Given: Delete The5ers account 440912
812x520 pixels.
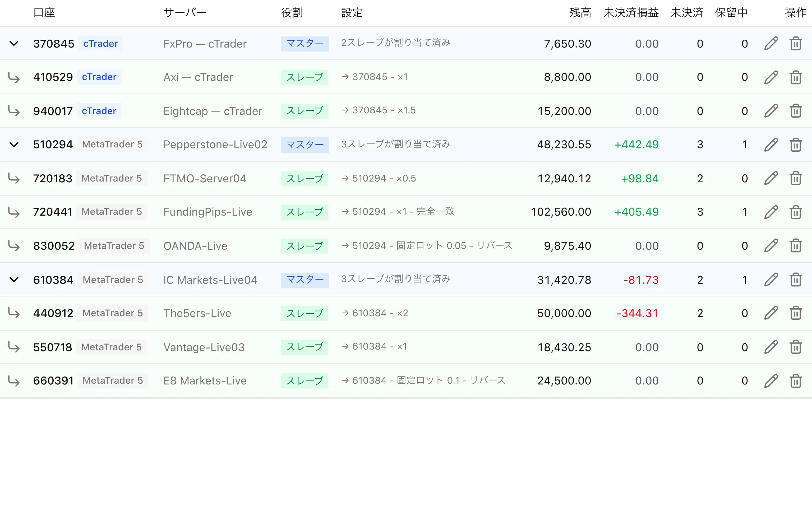Looking at the screenshot, I should 796,313.
